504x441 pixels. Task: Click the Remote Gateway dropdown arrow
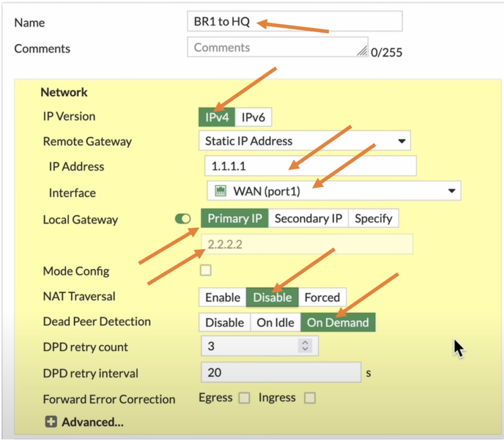click(x=402, y=140)
